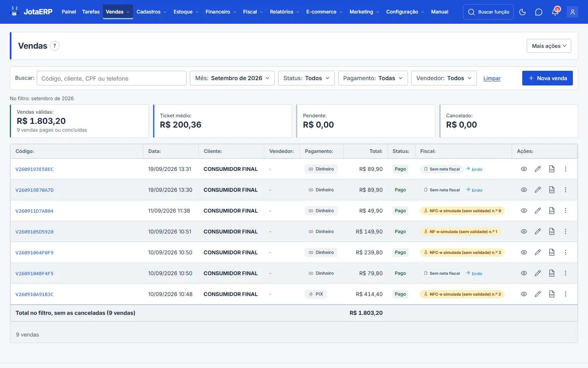Click the Vendas help question mark icon
Screen dimensions: 588x368
(x=55, y=46)
